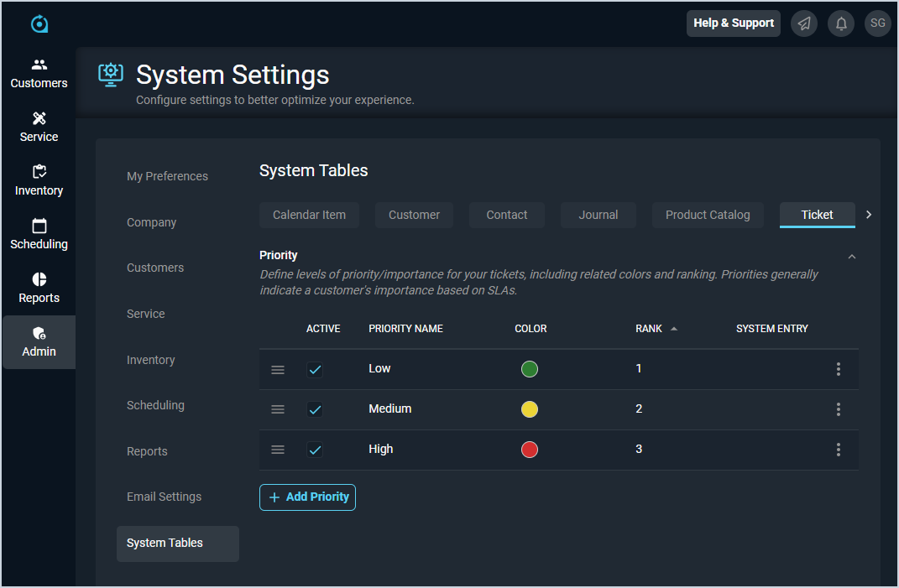Open the Service tools icon
The height and width of the screenshot is (588, 899).
[x=39, y=119]
